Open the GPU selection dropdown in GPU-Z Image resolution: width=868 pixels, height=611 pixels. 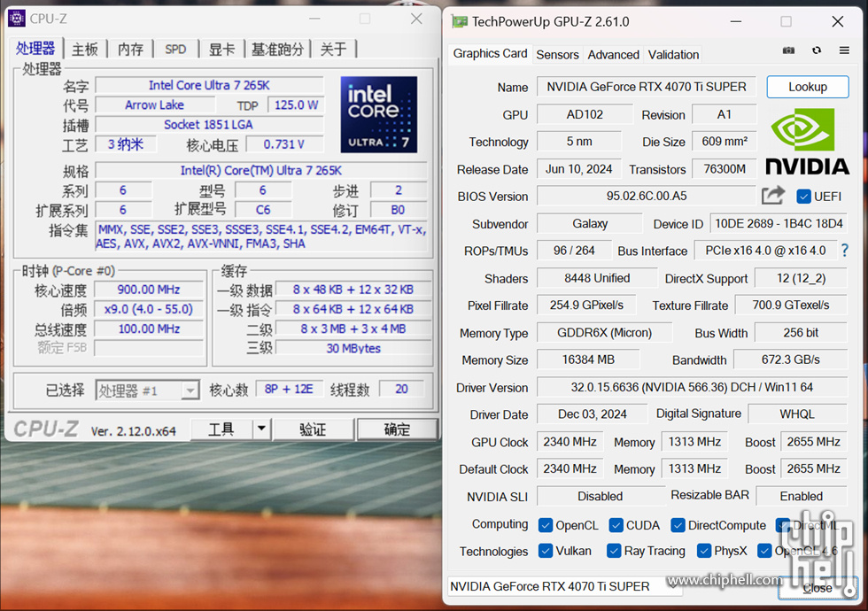[565, 586]
